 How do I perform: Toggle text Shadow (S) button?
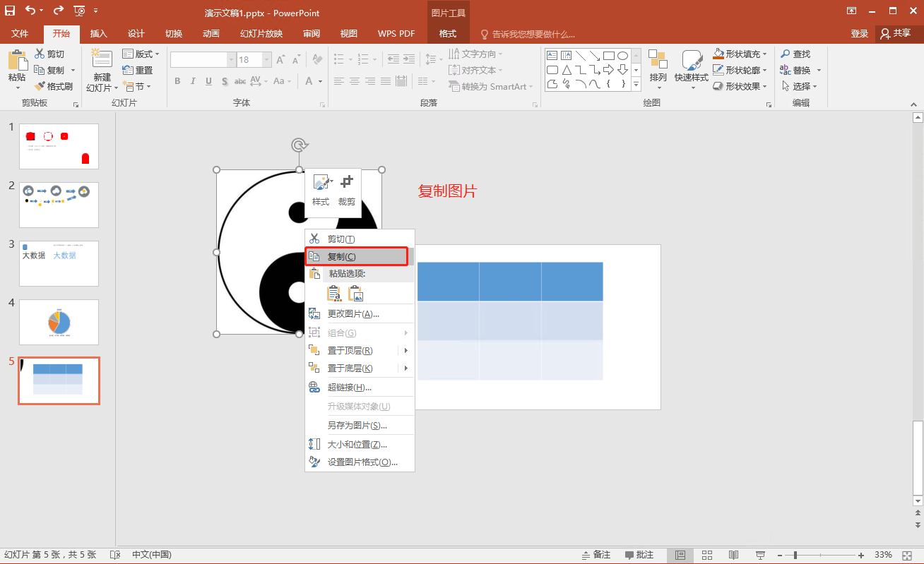pos(225,81)
